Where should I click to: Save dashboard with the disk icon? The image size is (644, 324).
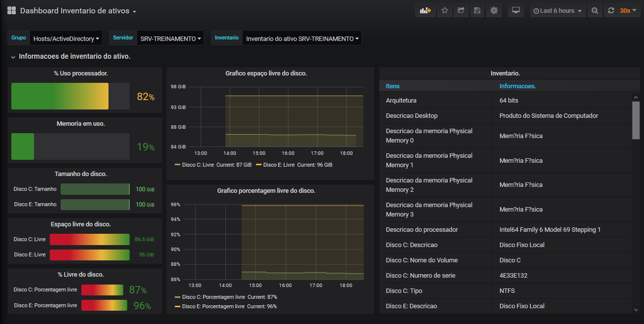[x=477, y=10]
